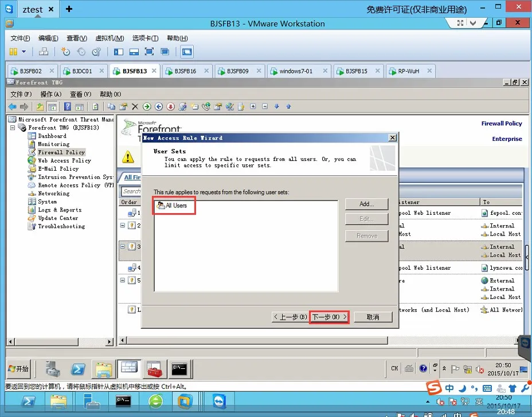Select Dashboard in the TMG tree
The height and width of the screenshot is (417, 532).
point(52,136)
